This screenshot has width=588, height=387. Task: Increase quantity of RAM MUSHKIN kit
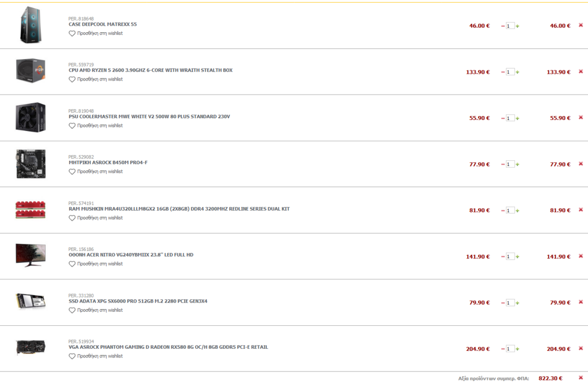(x=518, y=211)
